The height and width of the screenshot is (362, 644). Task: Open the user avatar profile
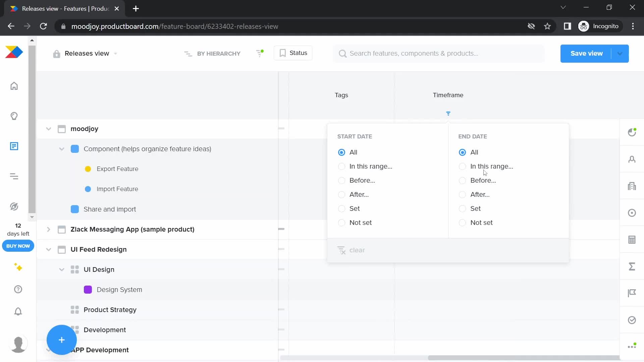pos(18,344)
